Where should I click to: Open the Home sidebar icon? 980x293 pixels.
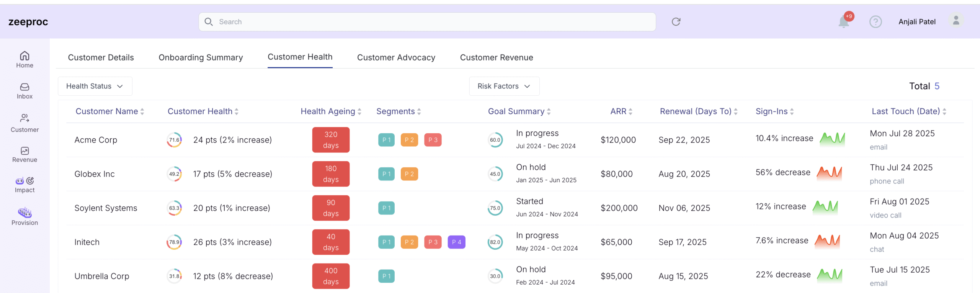pyautogui.click(x=24, y=59)
